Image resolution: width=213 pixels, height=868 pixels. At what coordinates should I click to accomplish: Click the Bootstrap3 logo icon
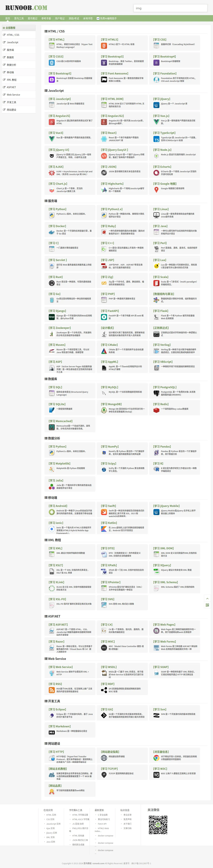click(104, 63)
